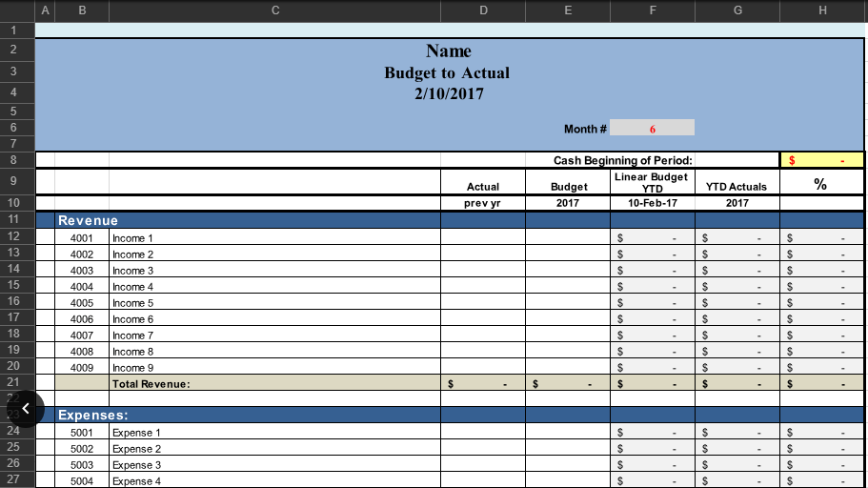The height and width of the screenshot is (488, 868).
Task: Select the 'Total Revenue:' cell
Action: 275,384
